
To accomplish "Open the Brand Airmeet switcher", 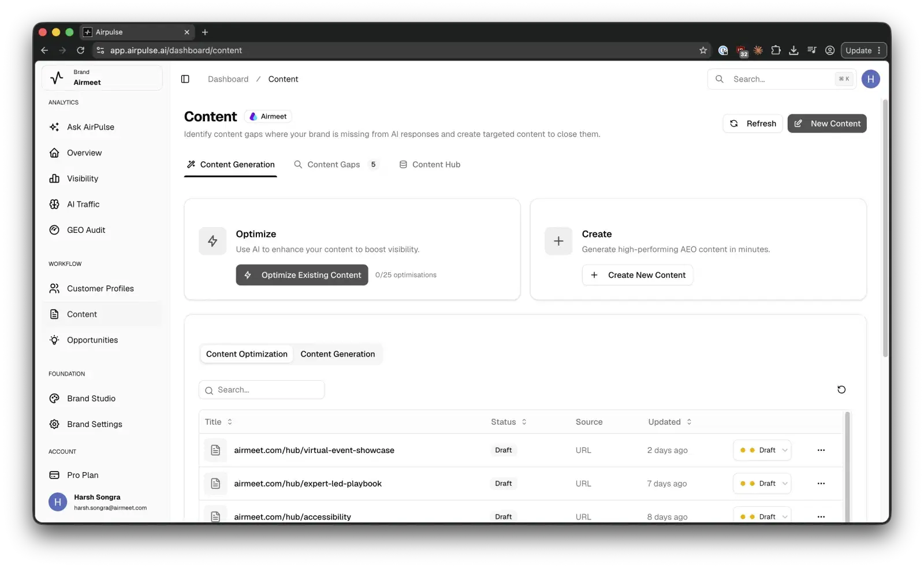I will point(102,77).
